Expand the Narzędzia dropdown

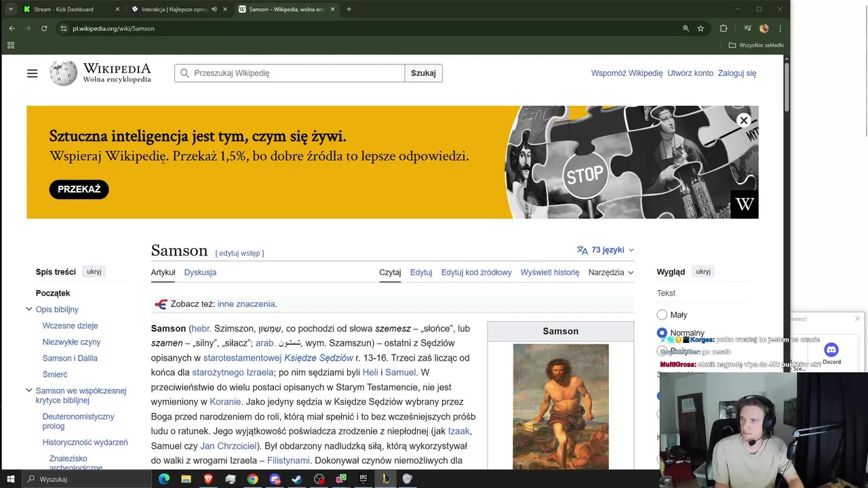(x=611, y=272)
